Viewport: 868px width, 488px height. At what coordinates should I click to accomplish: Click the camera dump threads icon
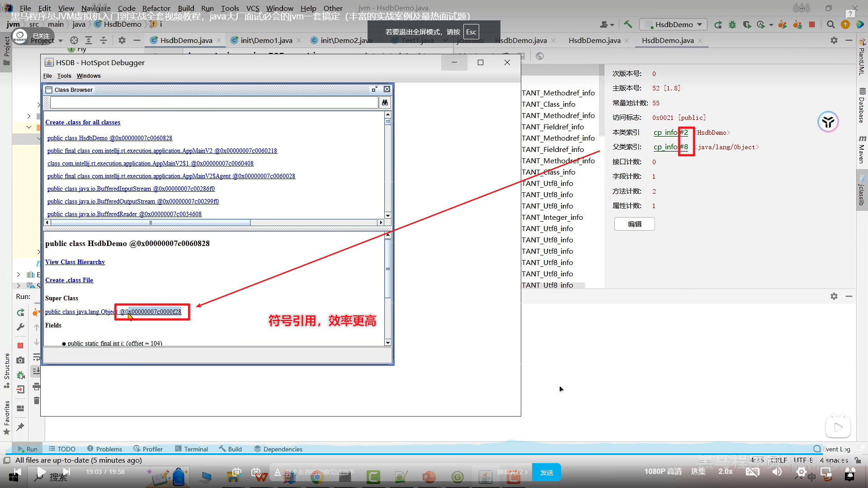tap(20, 360)
